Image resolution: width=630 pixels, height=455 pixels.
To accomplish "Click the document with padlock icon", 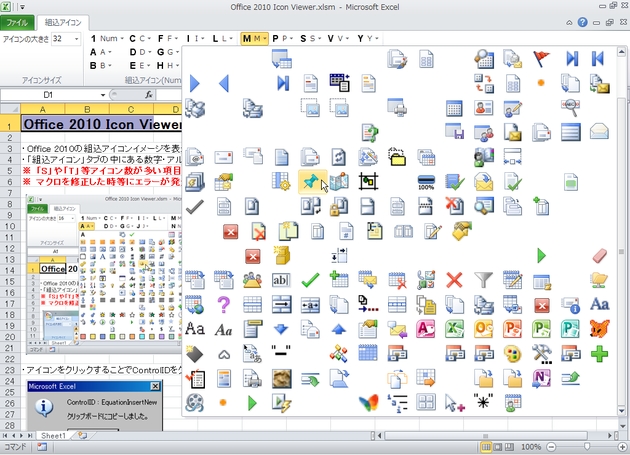I will (x=339, y=207).
